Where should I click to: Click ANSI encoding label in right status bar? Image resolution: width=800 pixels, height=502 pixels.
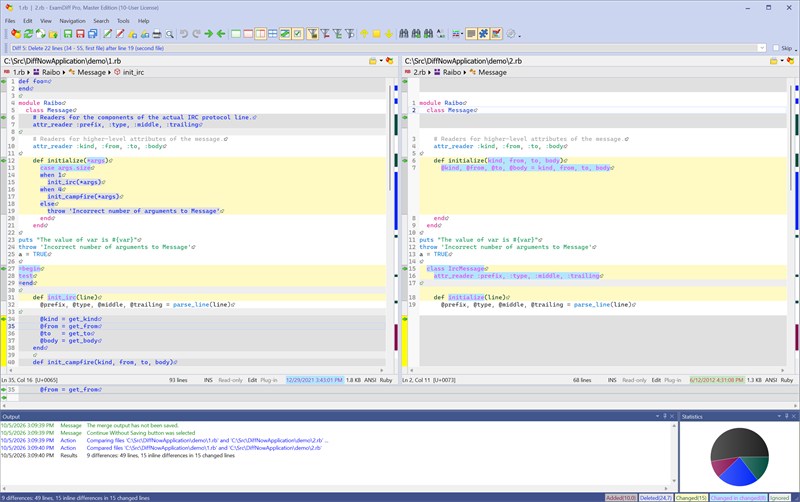pos(771,380)
